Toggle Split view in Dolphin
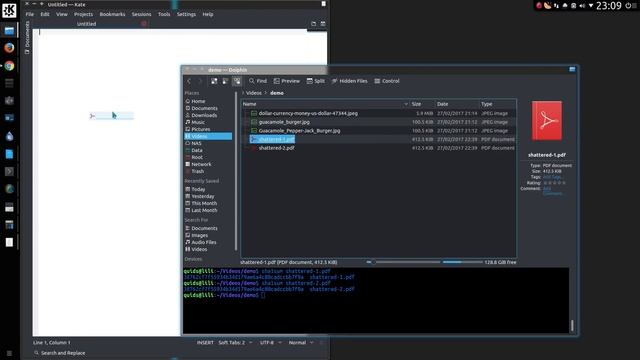The image size is (640, 360). (x=316, y=81)
